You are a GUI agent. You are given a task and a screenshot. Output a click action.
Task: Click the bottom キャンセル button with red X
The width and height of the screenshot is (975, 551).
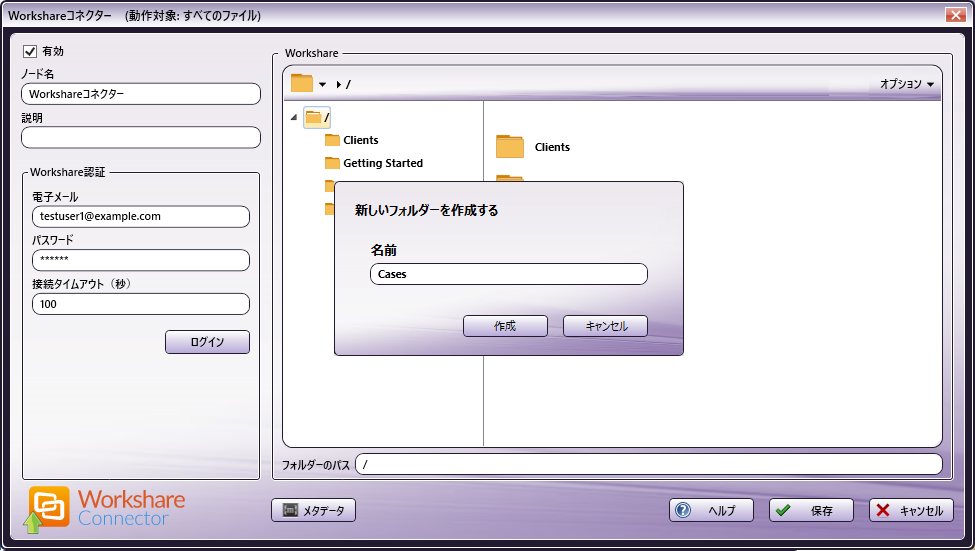coord(911,511)
